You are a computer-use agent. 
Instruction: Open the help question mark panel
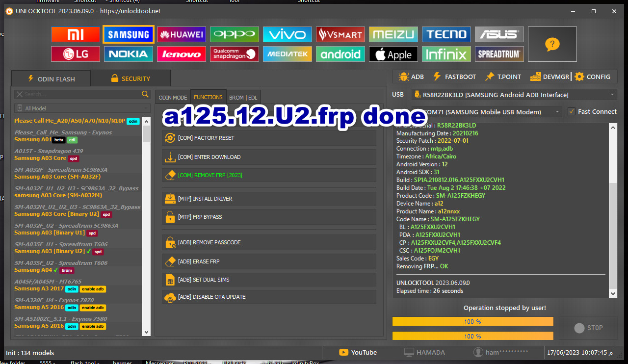(552, 44)
